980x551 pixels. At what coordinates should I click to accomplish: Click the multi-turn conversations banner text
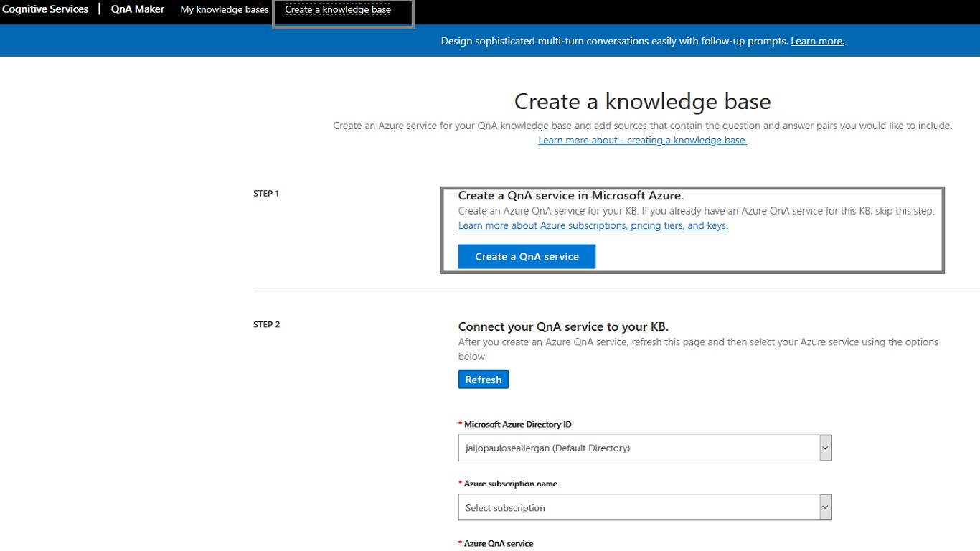tap(615, 42)
